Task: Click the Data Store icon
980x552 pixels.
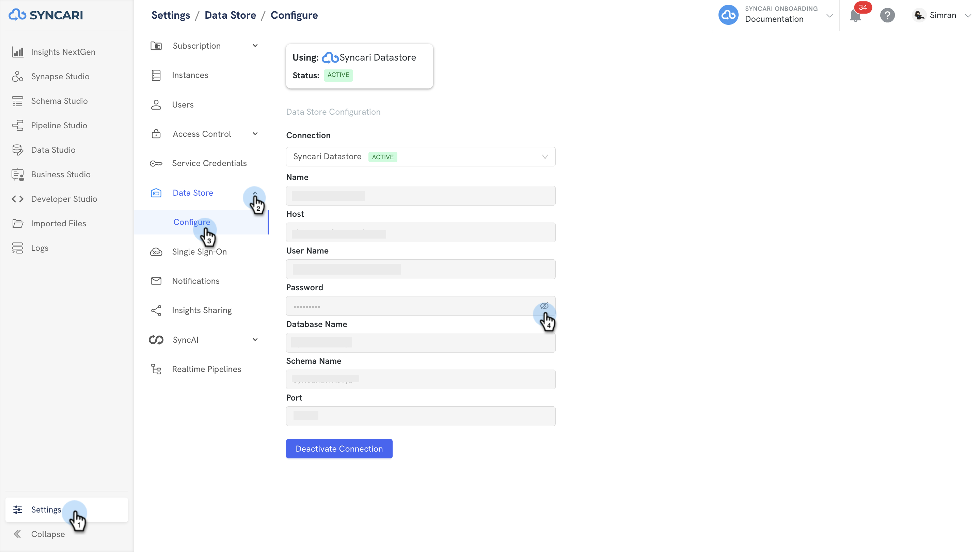Action: click(156, 193)
